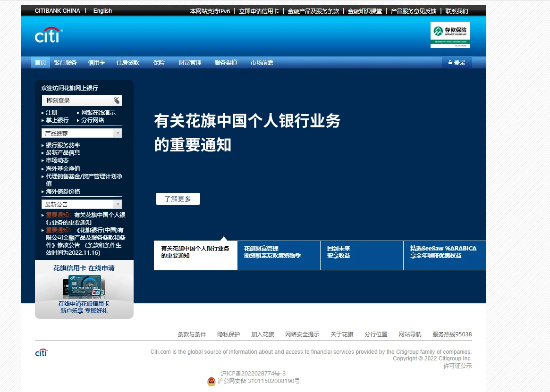Image resolution: width=550 pixels, height=392 pixels.
Task: Open the 信用卡 navigation menu
Action: click(x=96, y=62)
